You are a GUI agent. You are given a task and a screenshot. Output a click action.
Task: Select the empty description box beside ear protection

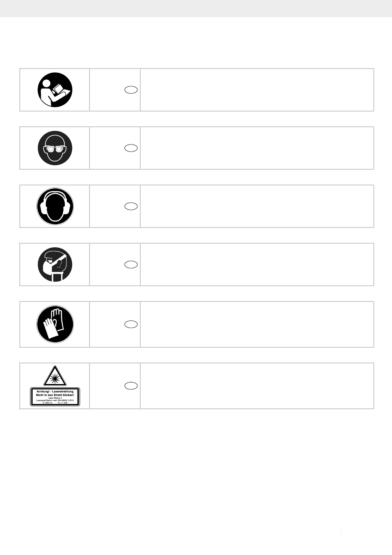click(x=257, y=206)
